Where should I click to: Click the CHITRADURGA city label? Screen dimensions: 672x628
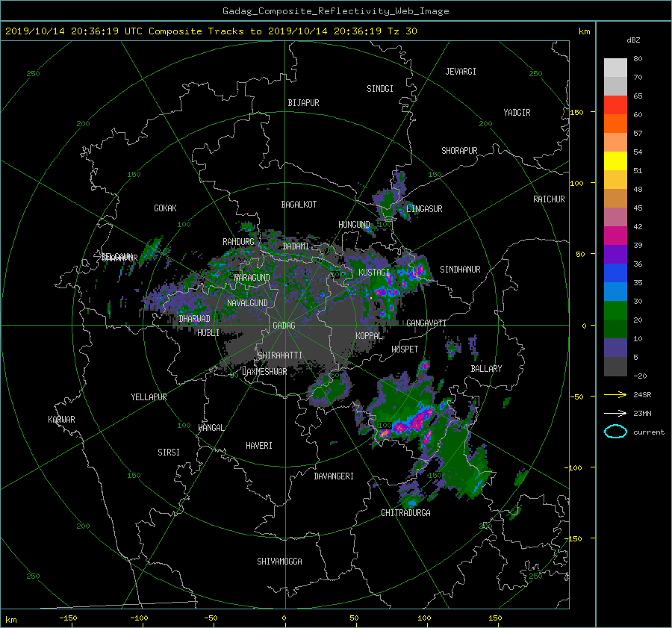[x=405, y=513]
